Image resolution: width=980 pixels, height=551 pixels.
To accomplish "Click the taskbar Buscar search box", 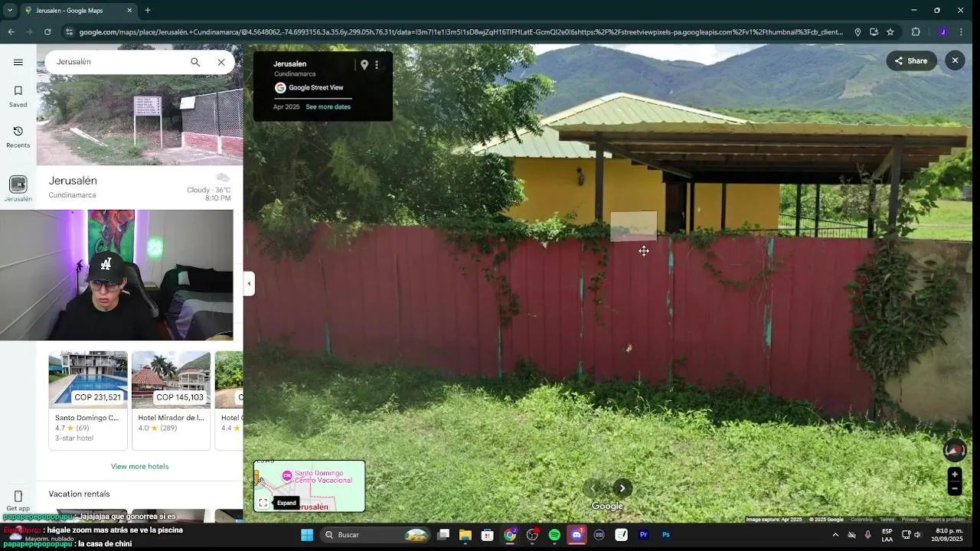I will pos(375,535).
